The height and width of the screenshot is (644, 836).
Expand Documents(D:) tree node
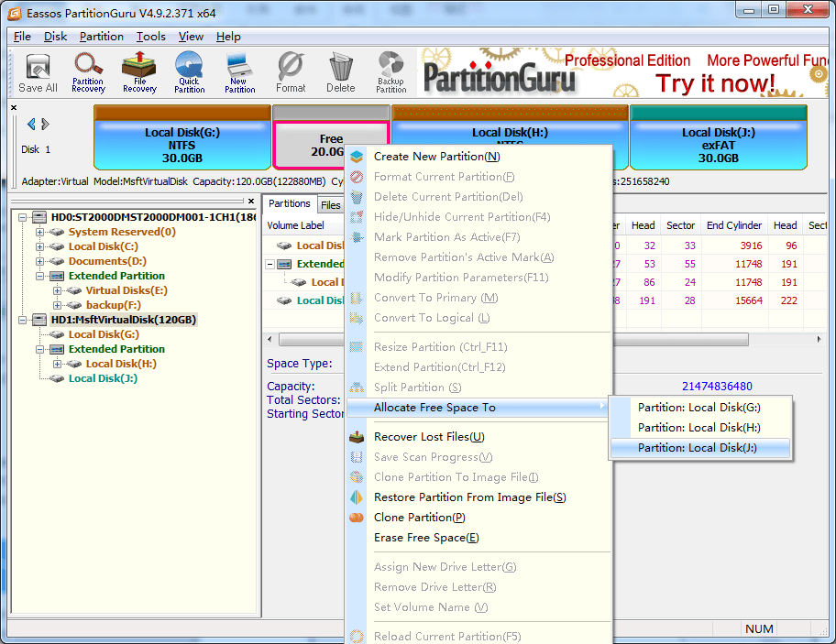(x=39, y=262)
